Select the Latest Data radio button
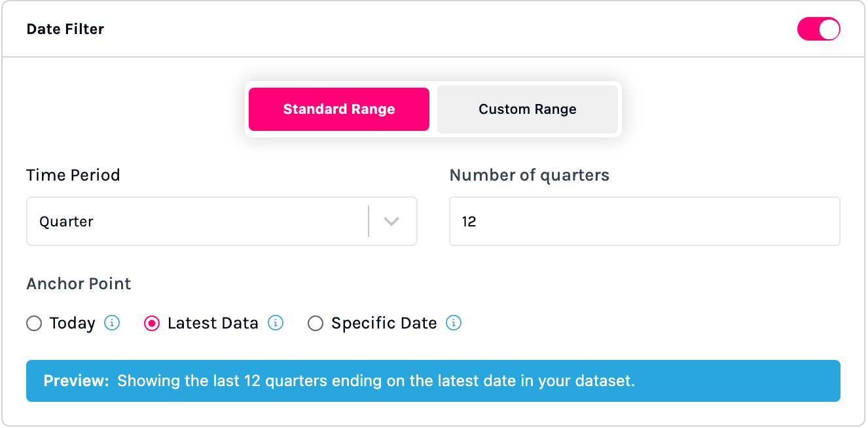The width and height of the screenshot is (868, 428). click(152, 324)
